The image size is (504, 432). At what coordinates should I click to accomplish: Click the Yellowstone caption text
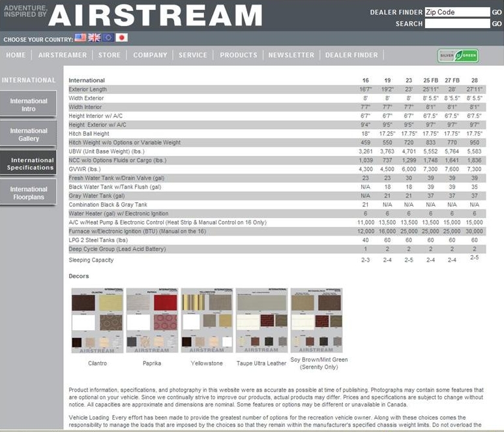(x=207, y=363)
